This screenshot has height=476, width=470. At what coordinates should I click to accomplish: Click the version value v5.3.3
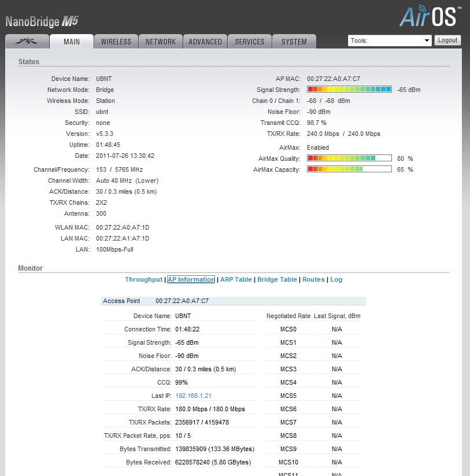[105, 134]
